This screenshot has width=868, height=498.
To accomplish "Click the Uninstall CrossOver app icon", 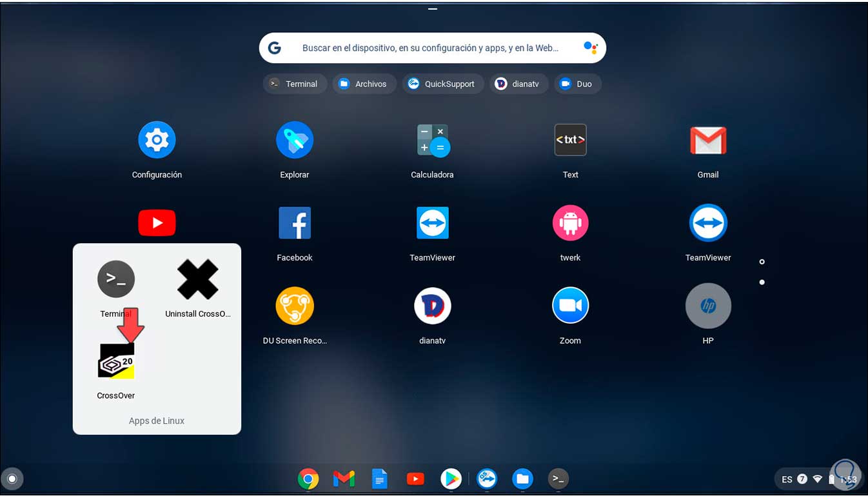I will click(198, 279).
